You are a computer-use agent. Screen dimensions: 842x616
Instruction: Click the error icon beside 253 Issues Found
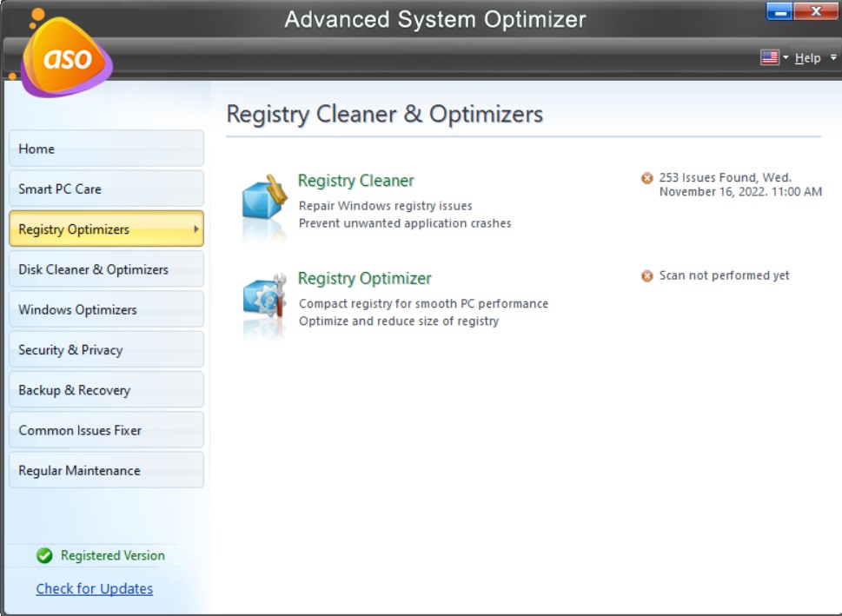coord(646,177)
